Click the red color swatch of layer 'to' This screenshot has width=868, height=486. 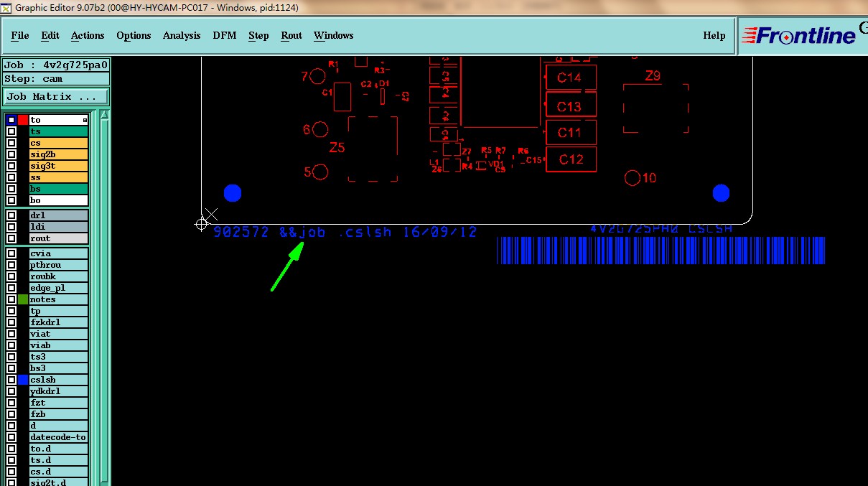[23, 120]
